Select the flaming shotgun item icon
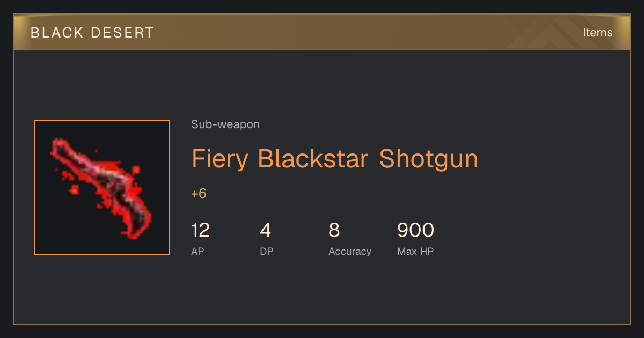 [x=102, y=187]
